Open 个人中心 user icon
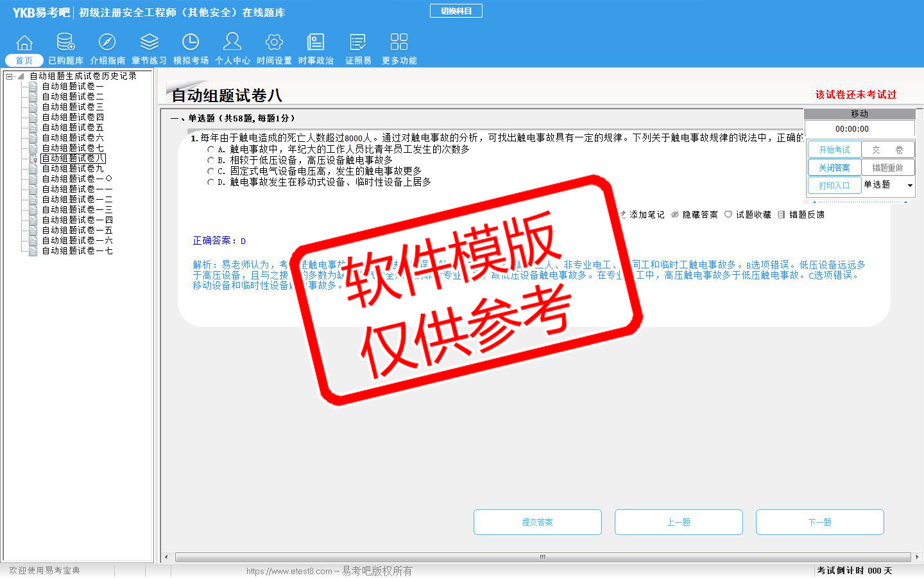Image resolution: width=924 pixels, height=578 pixels. tap(232, 42)
